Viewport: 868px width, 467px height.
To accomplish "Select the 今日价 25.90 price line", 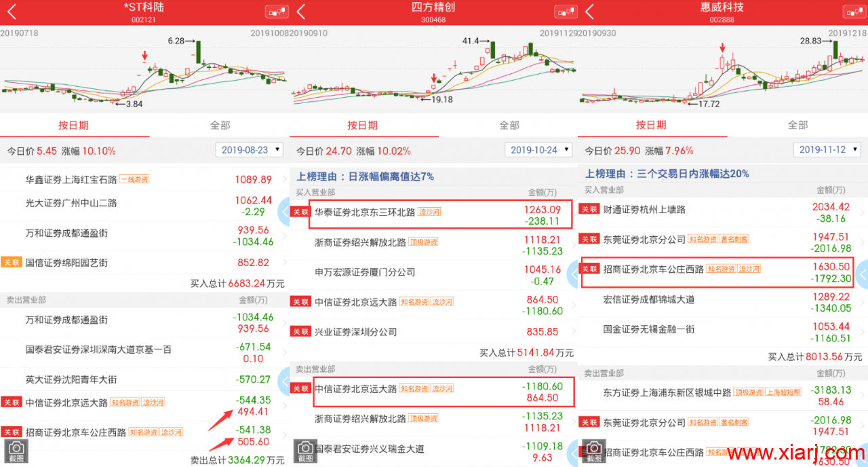I will click(x=639, y=151).
